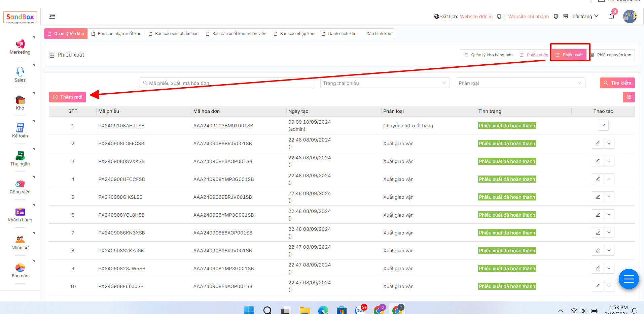Open the Phân loại dropdown
This screenshot has height=314, width=644.
[520, 83]
